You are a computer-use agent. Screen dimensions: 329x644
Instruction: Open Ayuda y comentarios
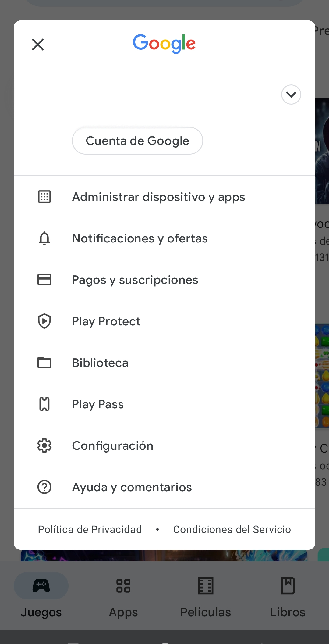132,487
